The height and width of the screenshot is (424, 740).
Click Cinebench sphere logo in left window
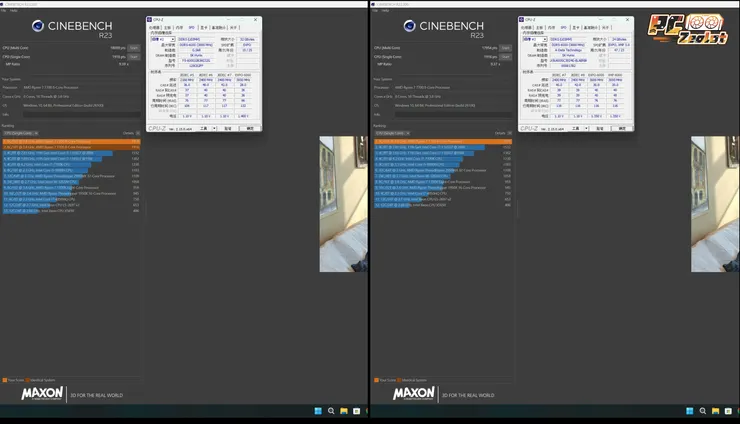pos(38,26)
